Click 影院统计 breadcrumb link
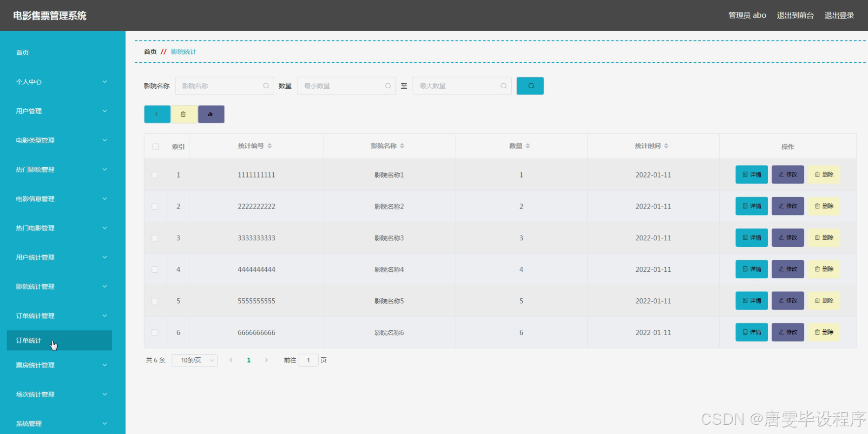This screenshot has width=868, height=434. coord(184,52)
